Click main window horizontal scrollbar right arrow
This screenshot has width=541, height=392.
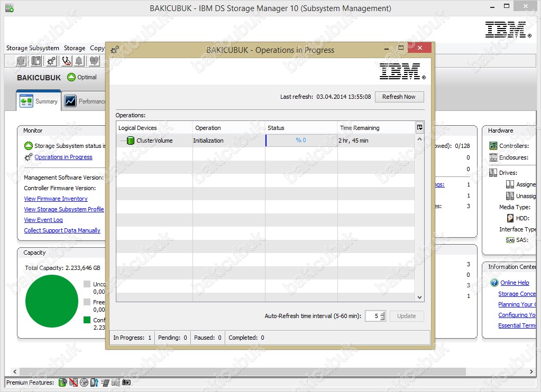pyautogui.click(x=531, y=371)
